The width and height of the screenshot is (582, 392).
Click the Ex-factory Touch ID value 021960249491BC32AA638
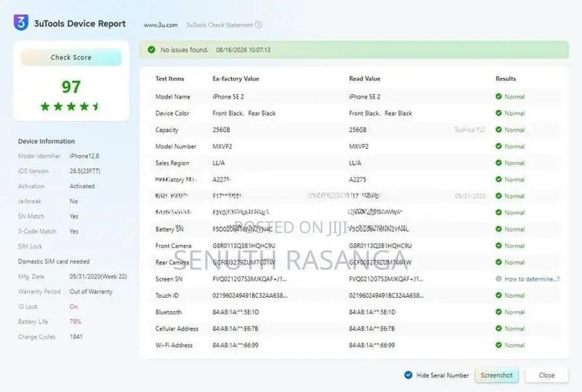pos(250,295)
